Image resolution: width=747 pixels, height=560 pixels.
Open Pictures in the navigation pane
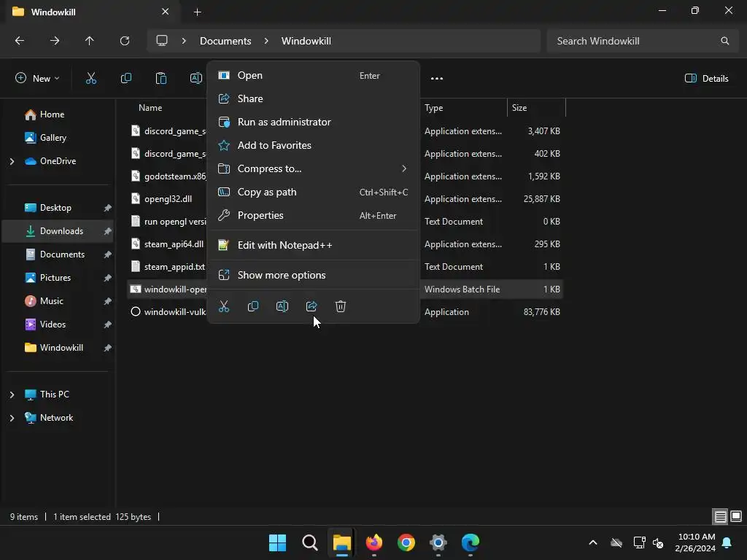(x=55, y=278)
